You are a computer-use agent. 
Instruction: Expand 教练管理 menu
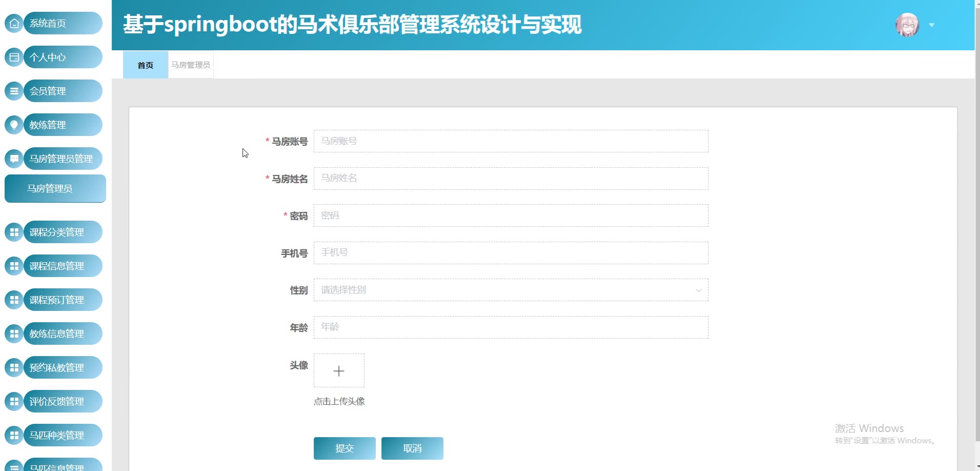pos(63,125)
